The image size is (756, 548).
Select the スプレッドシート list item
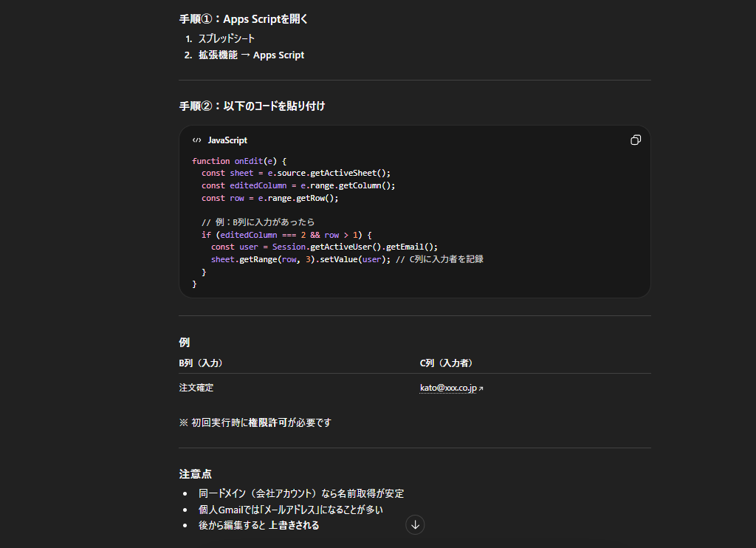pos(227,38)
